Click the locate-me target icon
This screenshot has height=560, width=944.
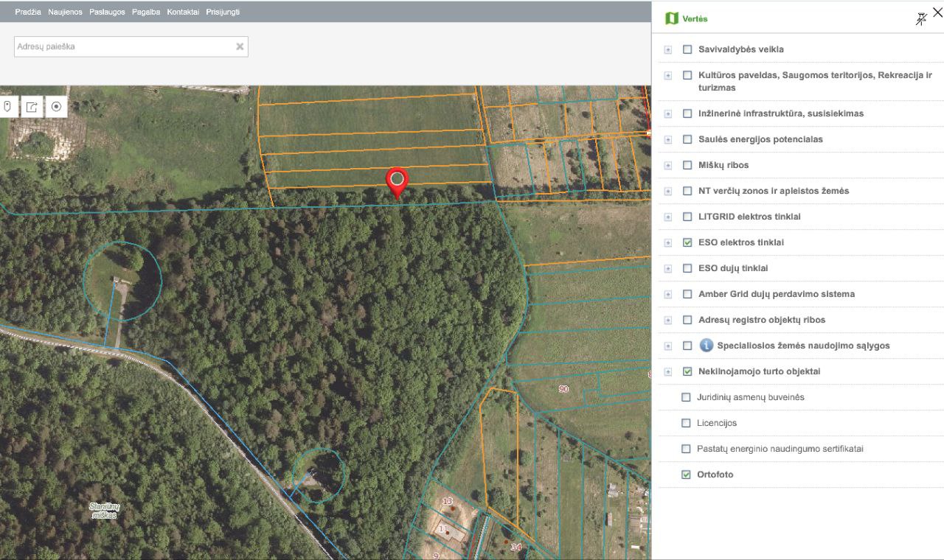[56, 107]
